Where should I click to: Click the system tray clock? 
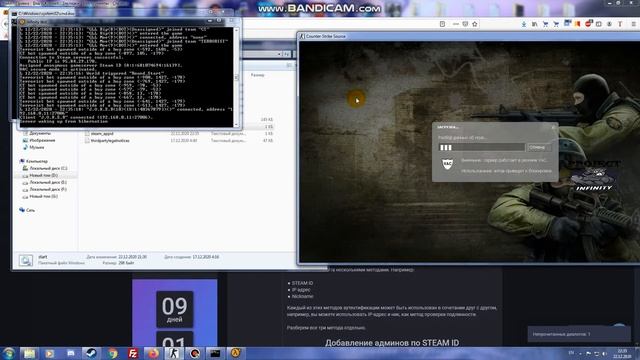tap(622, 353)
